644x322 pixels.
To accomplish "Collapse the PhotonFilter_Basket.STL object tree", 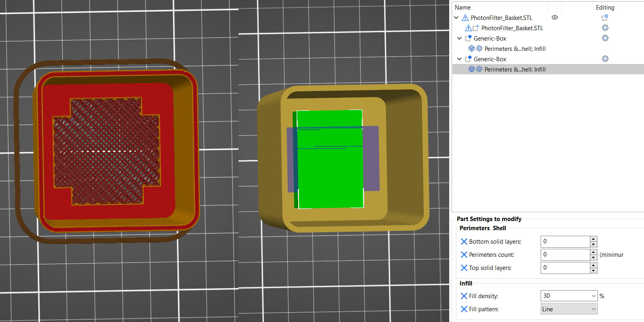I will [456, 18].
